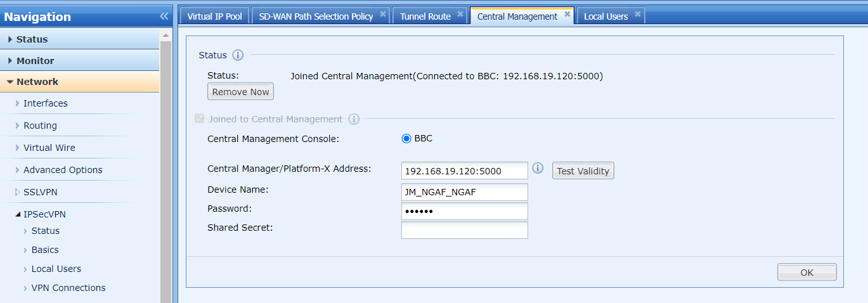Click the info icon beside Status heading
Viewport: 868px width, 303px height.
click(238, 55)
